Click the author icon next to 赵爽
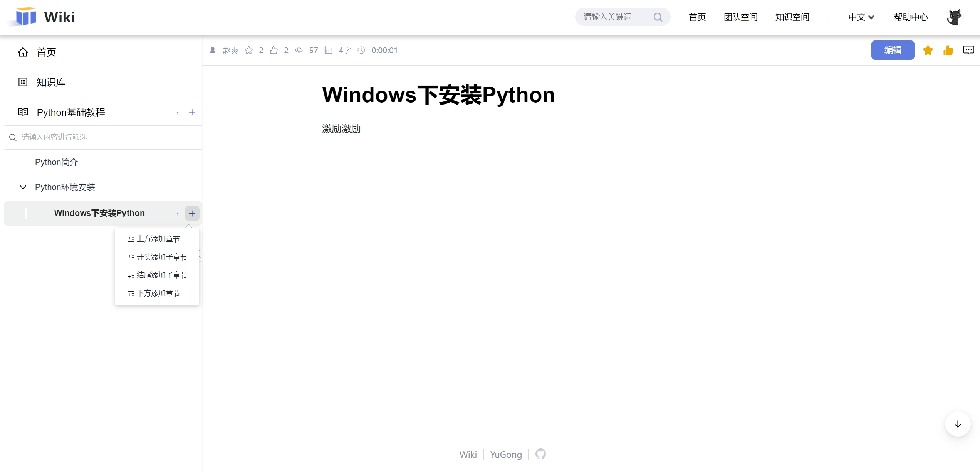This screenshot has width=980, height=472. pos(213,50)
